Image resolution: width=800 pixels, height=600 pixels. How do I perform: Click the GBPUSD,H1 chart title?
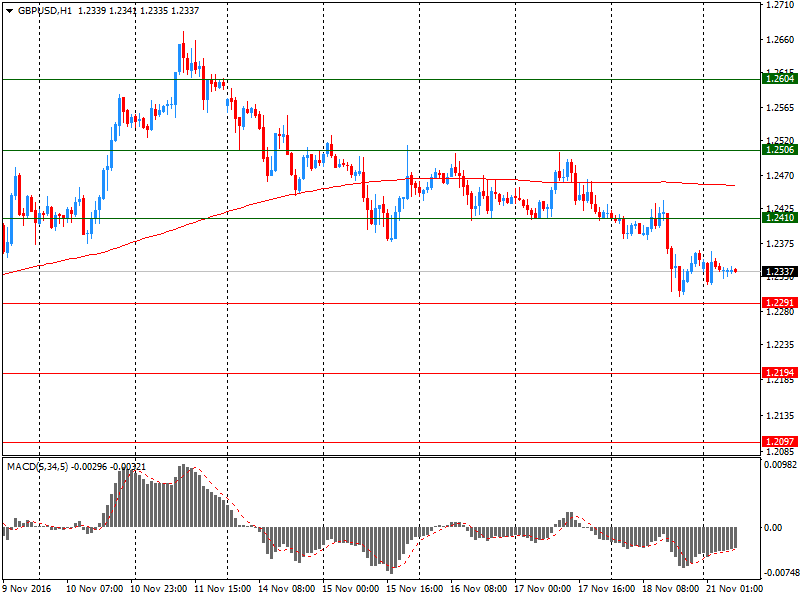pos(45,11)
